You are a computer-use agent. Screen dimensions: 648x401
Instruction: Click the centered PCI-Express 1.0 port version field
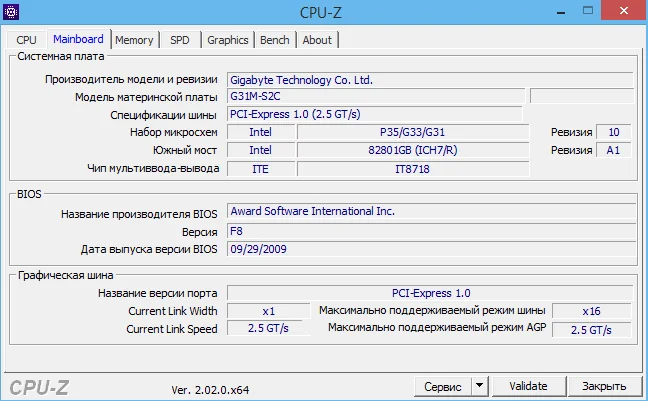[430, 293]
